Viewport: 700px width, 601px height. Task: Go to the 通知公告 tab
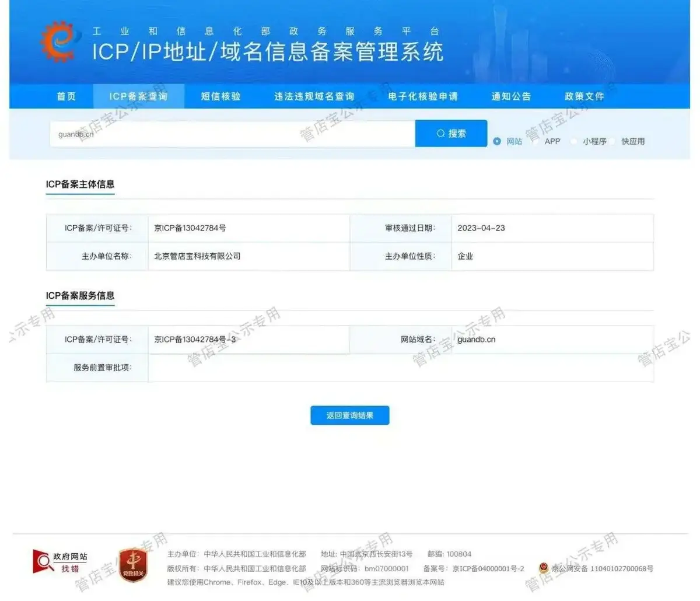pos(512,96)
